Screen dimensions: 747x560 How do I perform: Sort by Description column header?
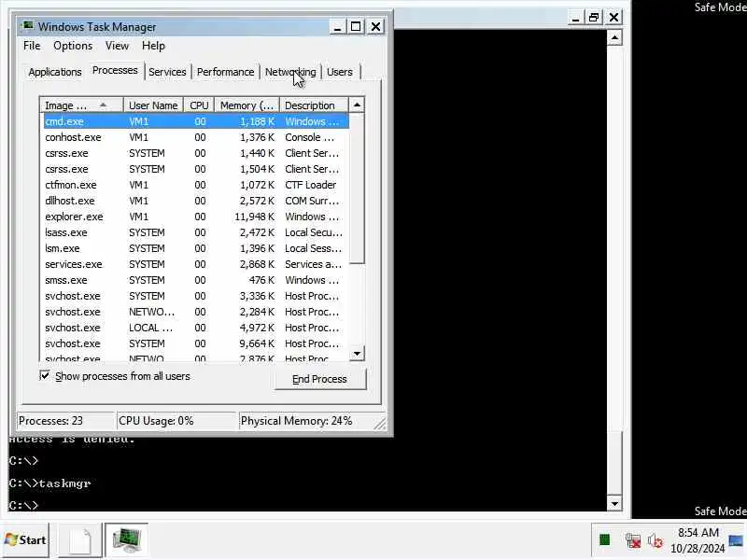tap(314, 105)
